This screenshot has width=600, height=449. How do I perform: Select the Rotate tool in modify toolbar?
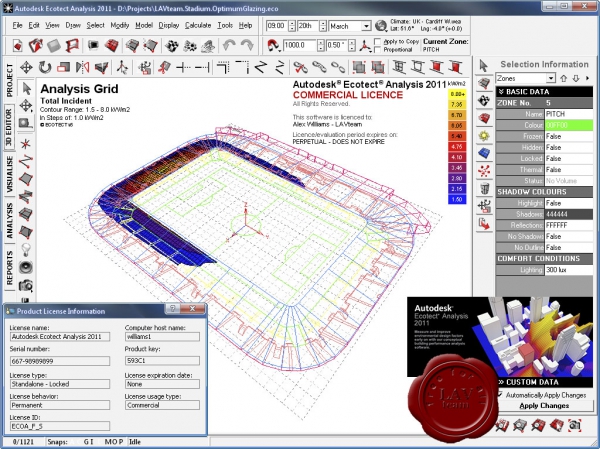click(44, 68)
